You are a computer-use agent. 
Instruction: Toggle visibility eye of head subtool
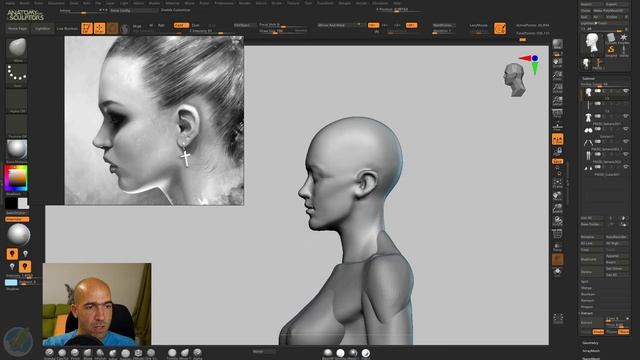click(626, 91)
